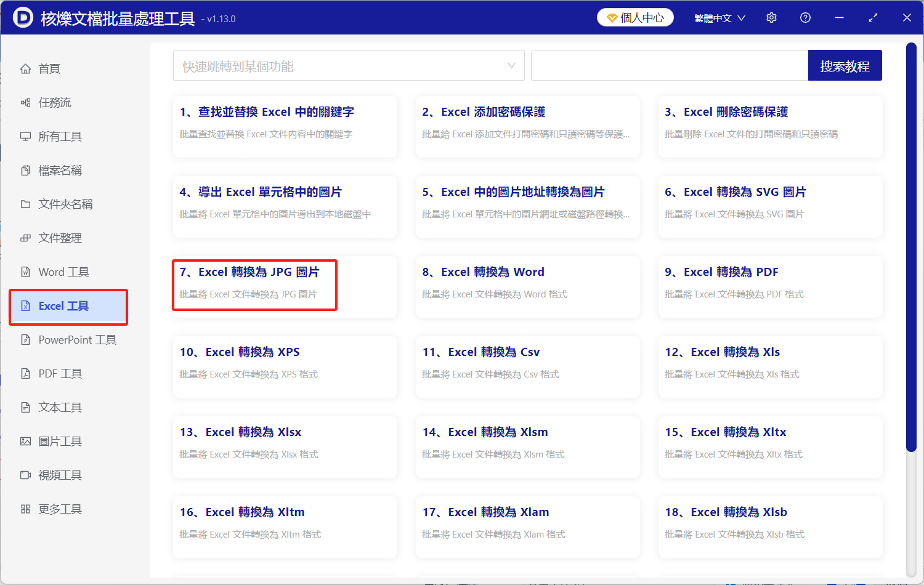
Task: Click the 文本工具 text file icon
Action: 25,408
